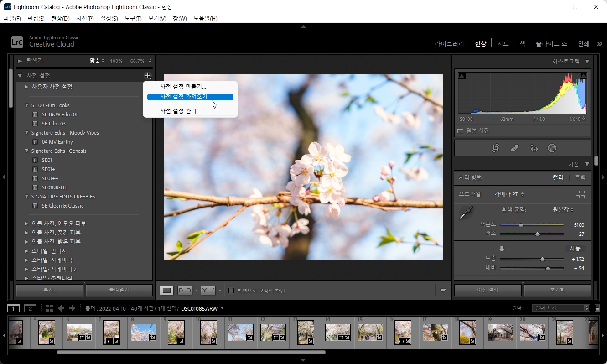Hide the filmstrip with bottom arrow
This screenshot has height=364, width=607.
click(x=303, y=360)
